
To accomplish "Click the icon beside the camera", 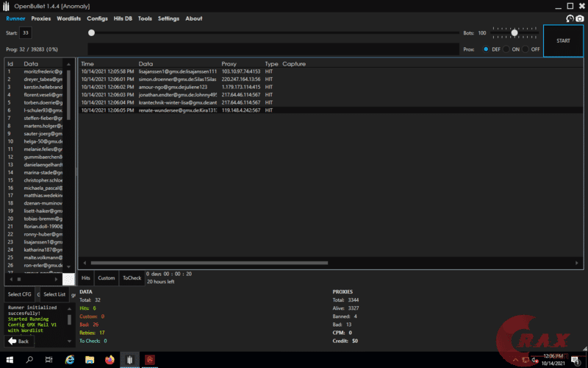I will click(570, 18).
